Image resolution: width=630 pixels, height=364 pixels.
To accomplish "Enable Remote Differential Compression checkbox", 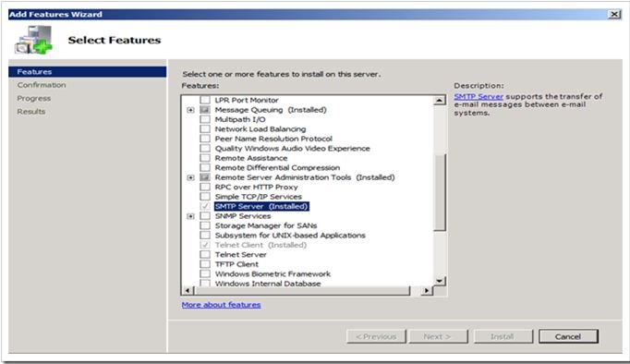I will click(205, 167).
